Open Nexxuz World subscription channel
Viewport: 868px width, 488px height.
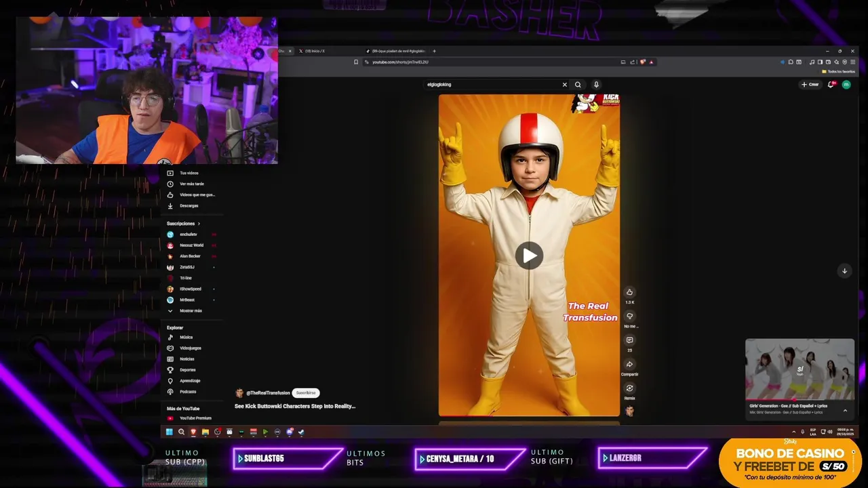pyautogui.click(x=191, y=245)
